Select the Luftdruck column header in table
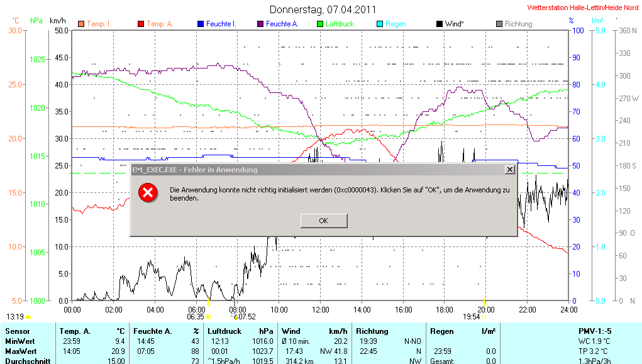The width and height of the screenshot is (642, 364). 222,331
